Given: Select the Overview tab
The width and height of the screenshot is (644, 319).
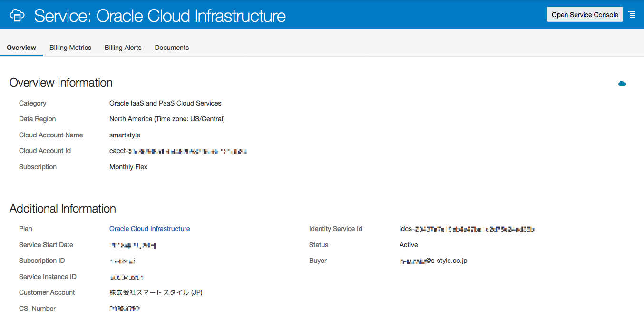Looking at the screenshot, I should point(21,48).
